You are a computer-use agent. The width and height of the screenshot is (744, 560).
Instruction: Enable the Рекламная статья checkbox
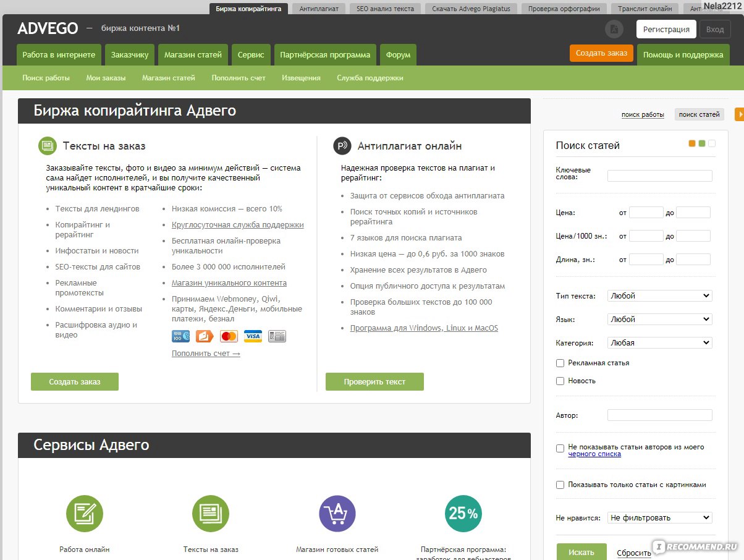tap(560, 363)
